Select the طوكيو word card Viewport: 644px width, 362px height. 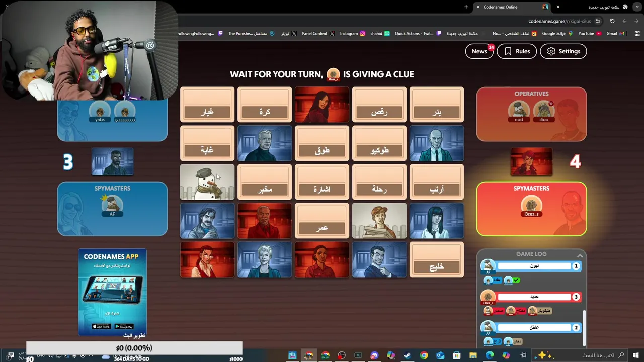click(x=379, y=143)
